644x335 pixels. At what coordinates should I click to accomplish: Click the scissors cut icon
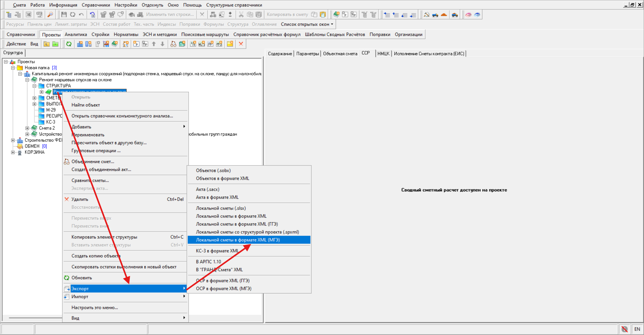coord(241,15)
